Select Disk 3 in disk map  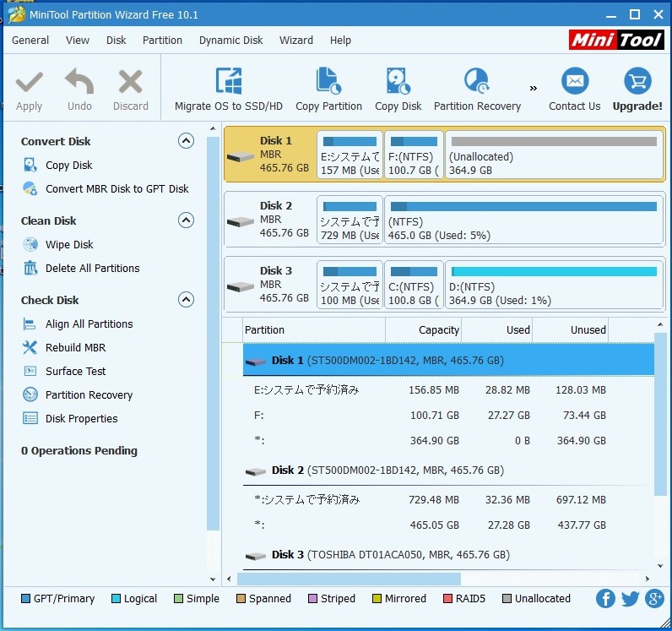[x=270, y=285]
